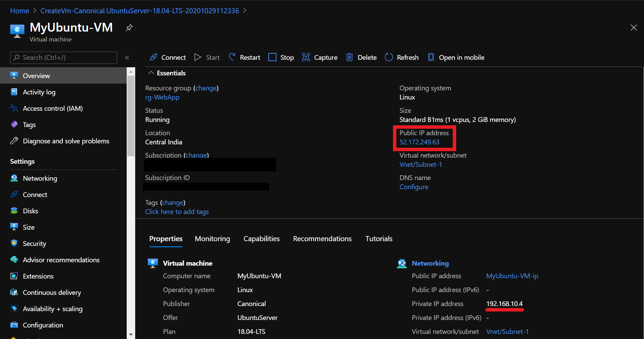Click the Refresh icon in toolbar
The width and height of the screenshot is (644, 339).
(389, 57)
